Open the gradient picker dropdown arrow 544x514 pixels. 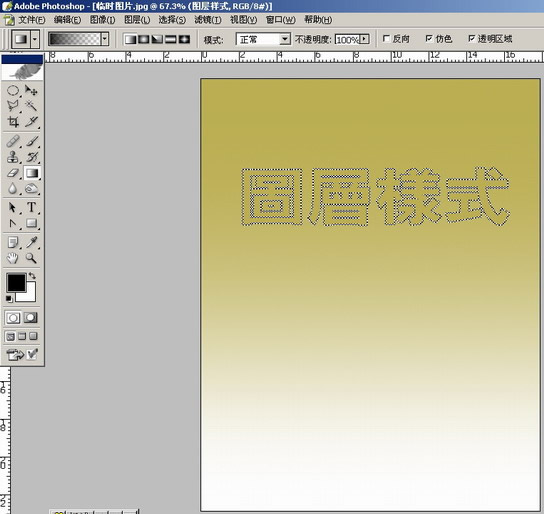coord(105,39)
